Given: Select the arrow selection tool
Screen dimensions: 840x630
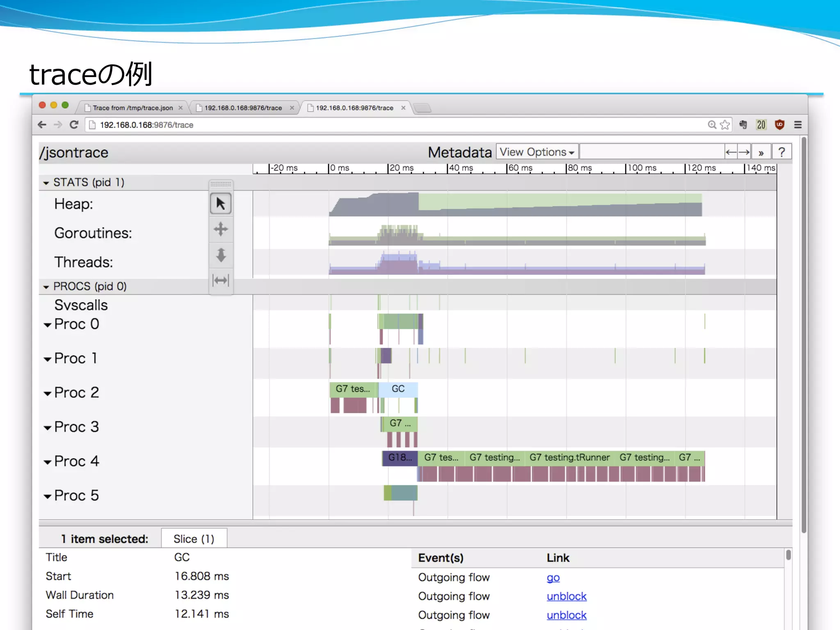Looking at the screenshot, I should pos(221,204).
